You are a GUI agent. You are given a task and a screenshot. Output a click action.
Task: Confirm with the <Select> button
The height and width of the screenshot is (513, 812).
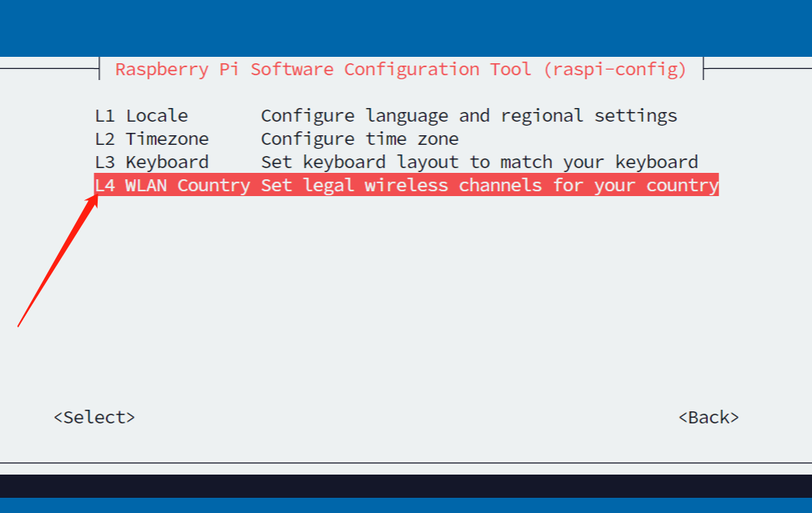(x=94, y=417)
